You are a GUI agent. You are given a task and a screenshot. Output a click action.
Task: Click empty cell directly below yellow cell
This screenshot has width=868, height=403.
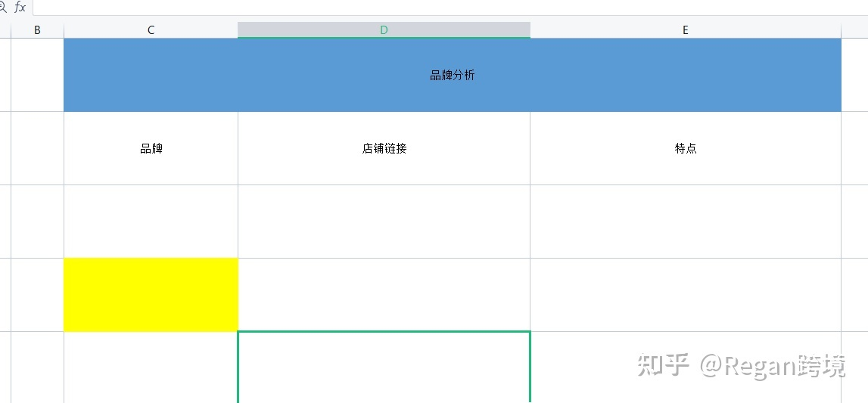pyautogui.click(x=151, y=367)
